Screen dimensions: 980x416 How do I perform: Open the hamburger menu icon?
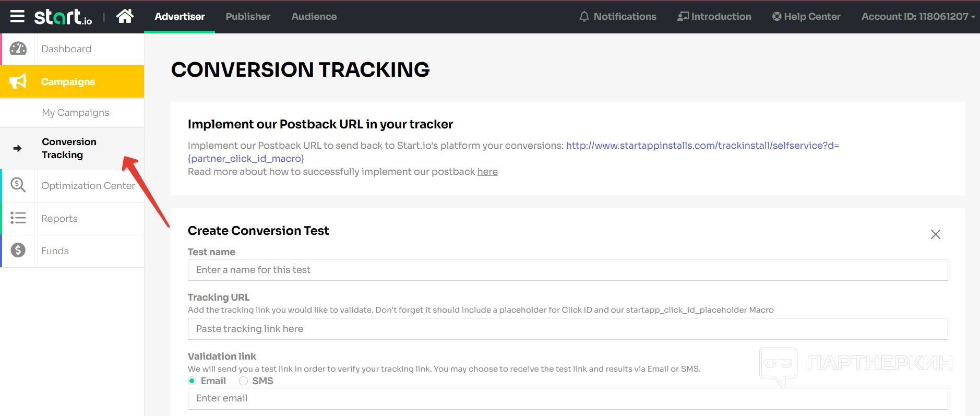click(x=17, y=16)
